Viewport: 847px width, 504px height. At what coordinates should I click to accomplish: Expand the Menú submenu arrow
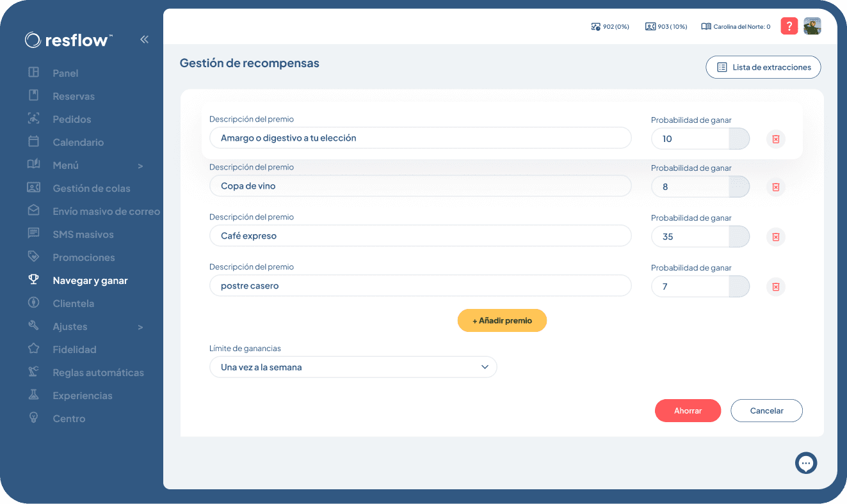click(x=140, y=166)
